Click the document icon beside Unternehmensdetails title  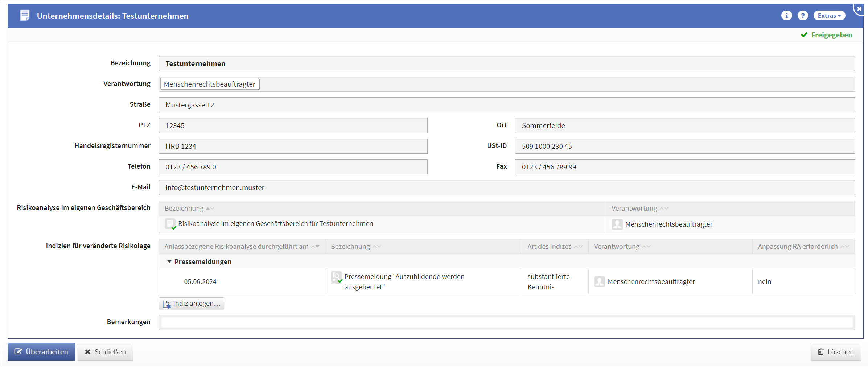click(x=25, y=16)
